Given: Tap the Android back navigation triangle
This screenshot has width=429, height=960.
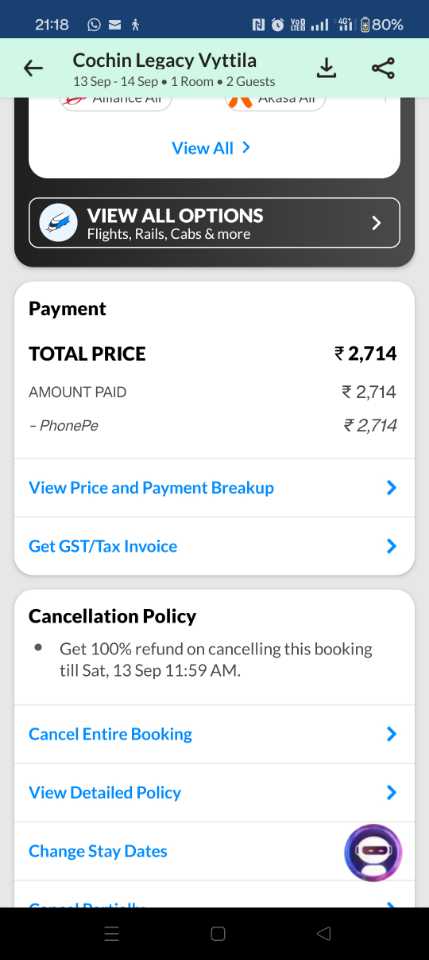Looking at the screenshot, I should point(324,933).
